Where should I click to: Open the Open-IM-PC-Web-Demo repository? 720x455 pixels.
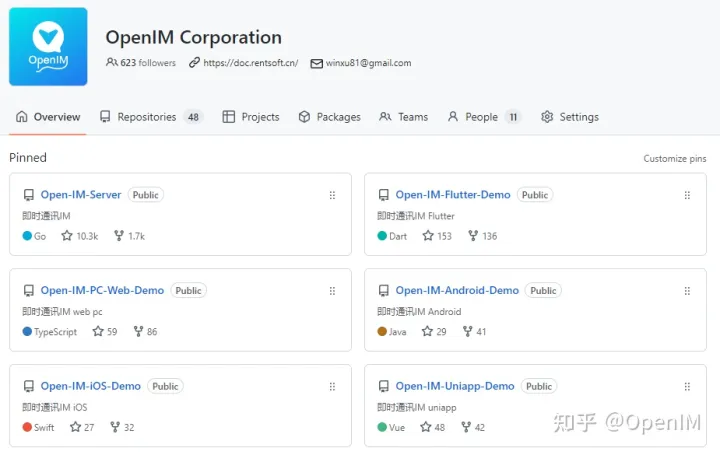pyautogui.click(x=102, y=290)
